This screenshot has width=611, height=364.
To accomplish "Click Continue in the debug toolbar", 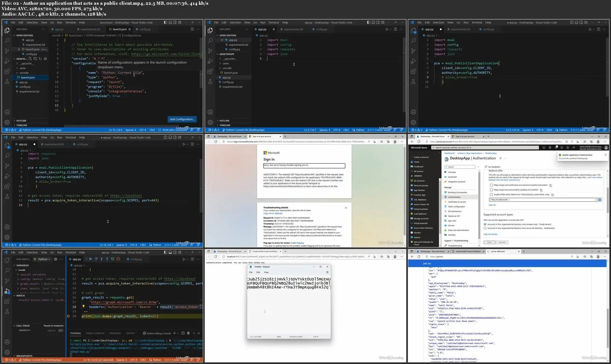I will point(91,259).
